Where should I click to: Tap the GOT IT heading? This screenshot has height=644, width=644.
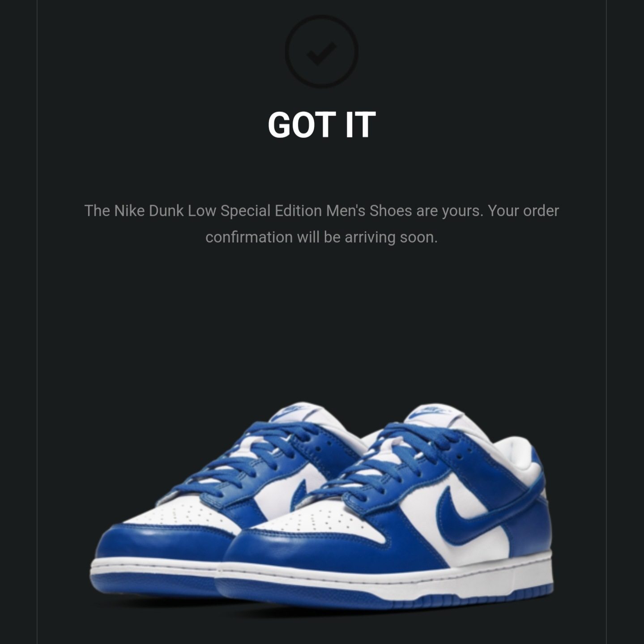click(x=321, y=124)
